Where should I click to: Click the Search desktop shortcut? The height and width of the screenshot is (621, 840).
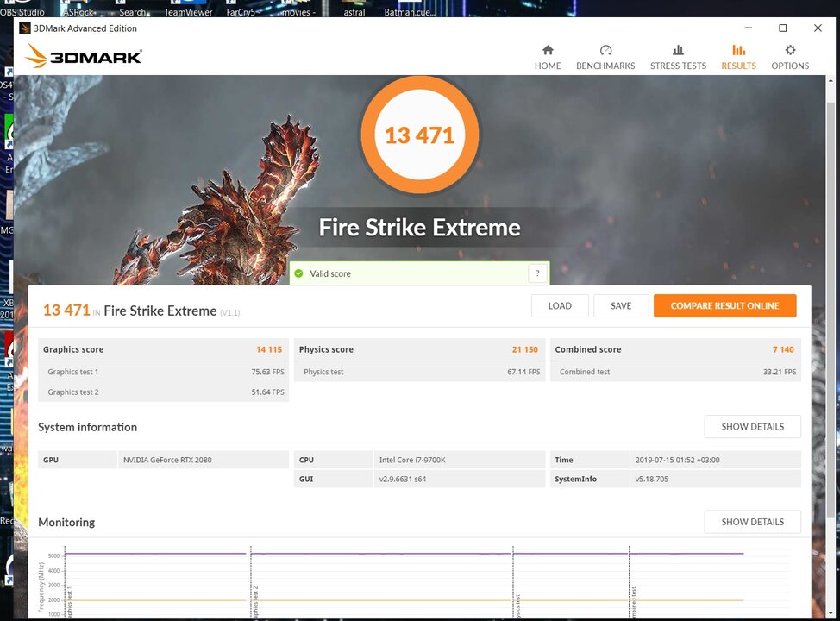tap(132, 9)
